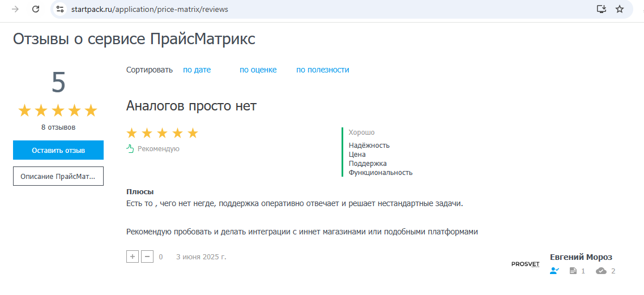This screenshot has width=644, height=295.
Task: Click the forward navigation arrow
Action: 15,9
